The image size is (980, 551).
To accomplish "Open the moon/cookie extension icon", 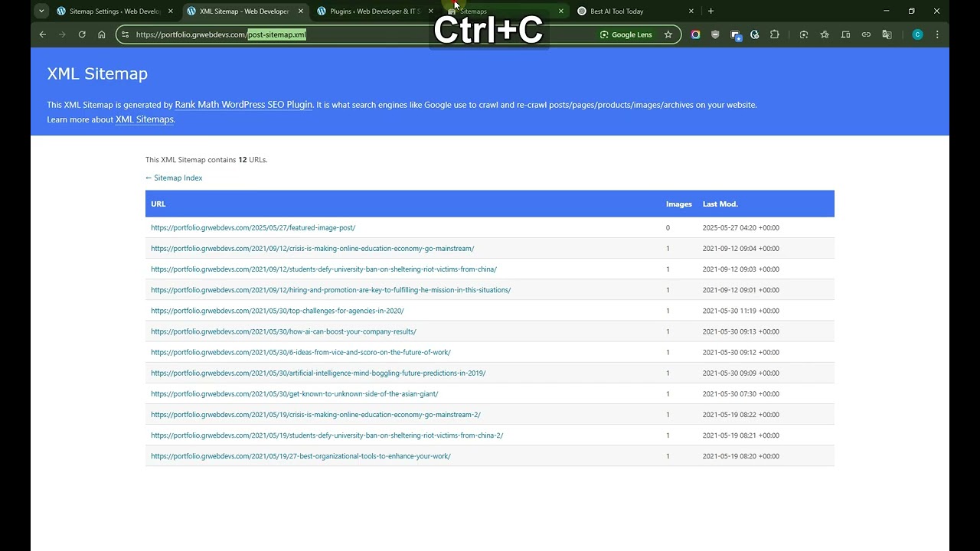I will tap(755, 34).
